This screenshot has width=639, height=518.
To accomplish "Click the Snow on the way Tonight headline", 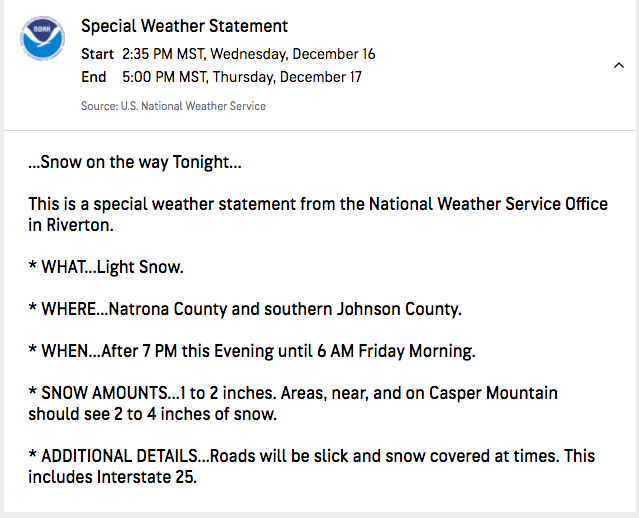I will click(135, 162).
